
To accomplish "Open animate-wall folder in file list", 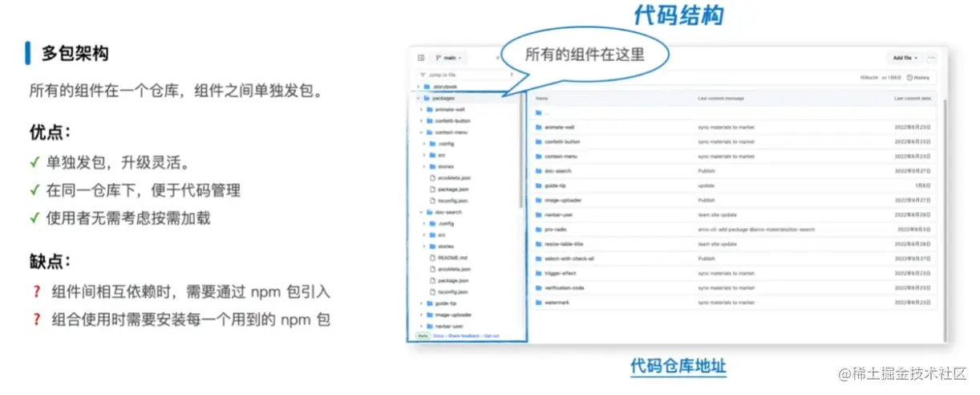I will (x=559, y=127).
